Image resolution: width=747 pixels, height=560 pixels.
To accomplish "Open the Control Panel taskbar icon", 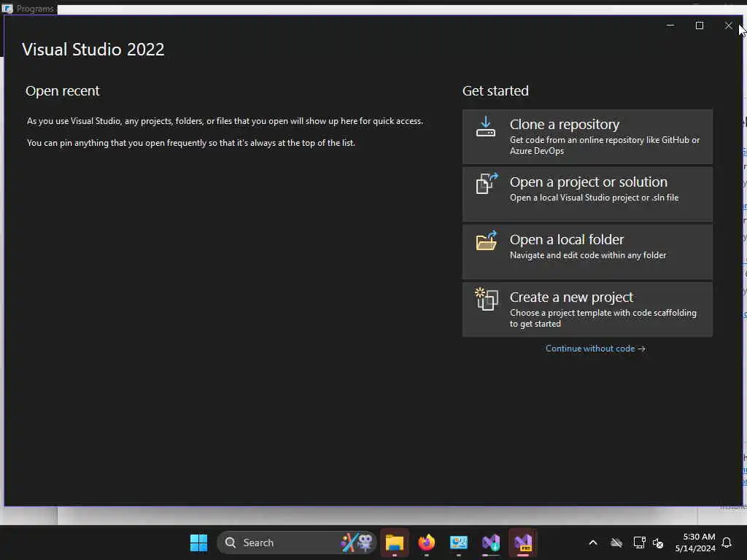I will click(x=459, y=542).
